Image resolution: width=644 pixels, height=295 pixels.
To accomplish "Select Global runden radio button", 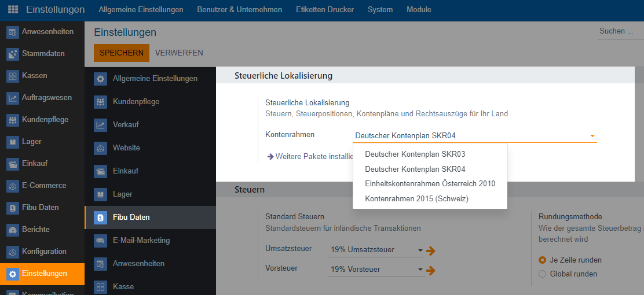I will 543,274.
